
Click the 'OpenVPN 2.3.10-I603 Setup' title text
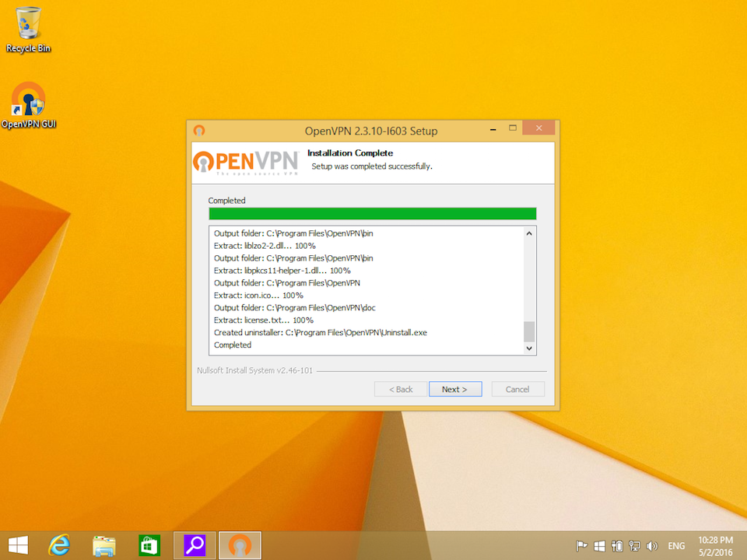click(371, 131)
